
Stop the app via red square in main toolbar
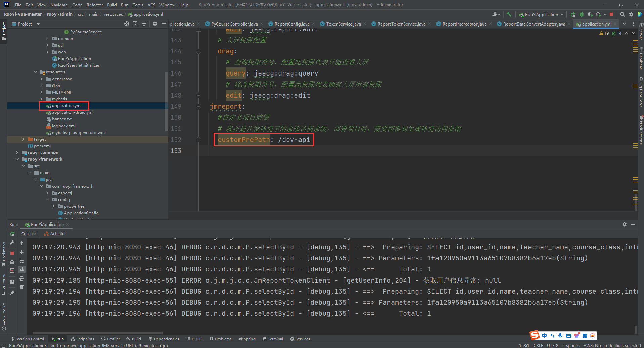(x=611, y=14)
